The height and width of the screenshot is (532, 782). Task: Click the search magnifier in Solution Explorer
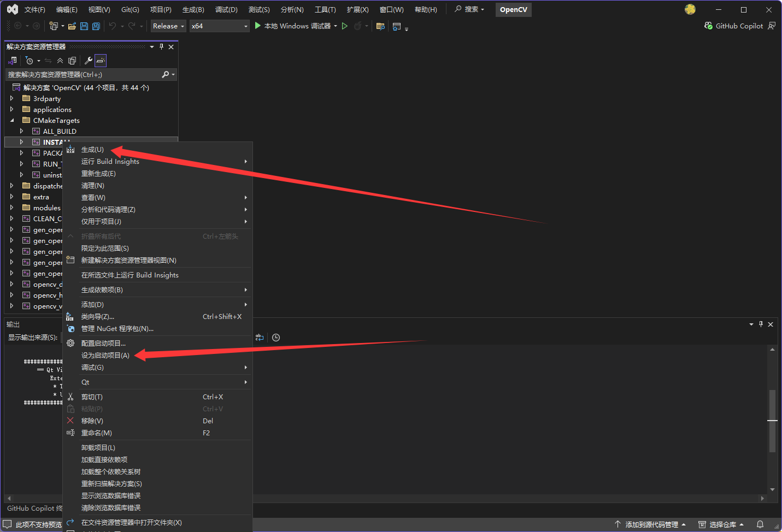pos(166,74)
